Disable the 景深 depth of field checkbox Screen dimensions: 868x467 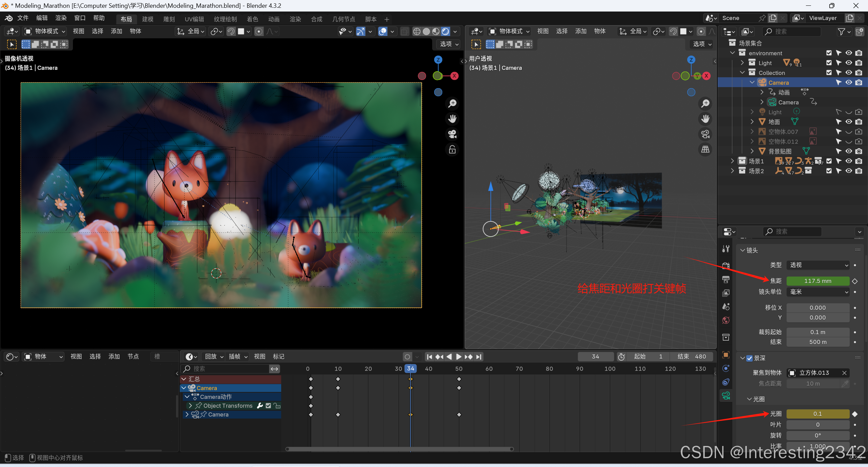(x=750, y=358)
